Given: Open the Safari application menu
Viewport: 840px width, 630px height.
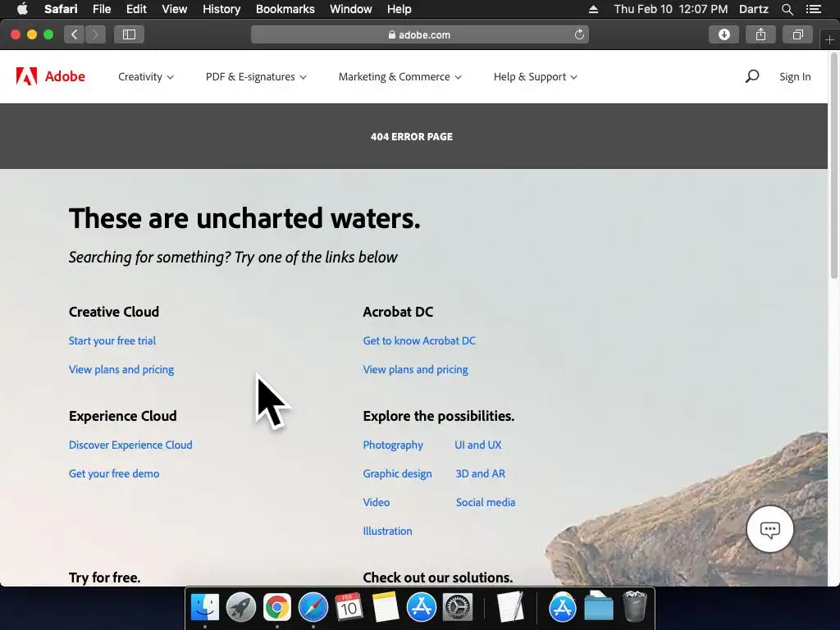Looking at the screenshot, I should point(61,9).
